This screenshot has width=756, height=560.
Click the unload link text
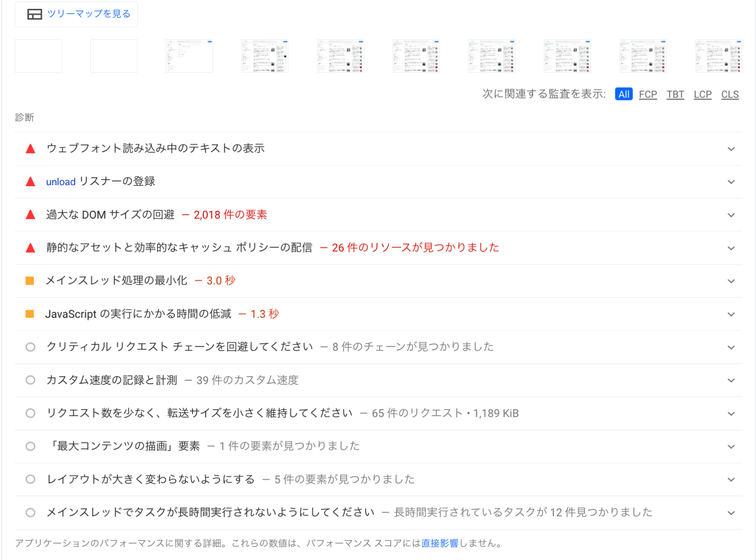pos(61,182)
